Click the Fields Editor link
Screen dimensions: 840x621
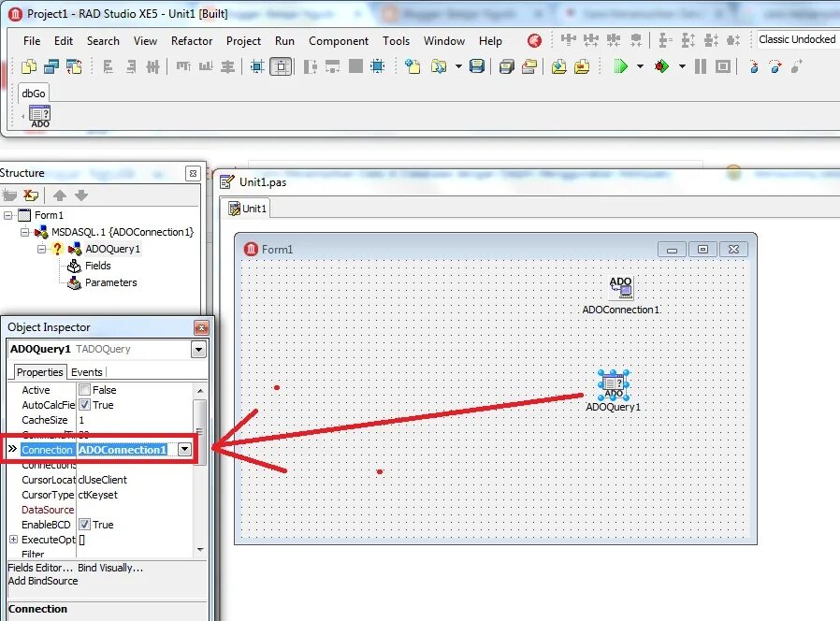click(40, 568)
